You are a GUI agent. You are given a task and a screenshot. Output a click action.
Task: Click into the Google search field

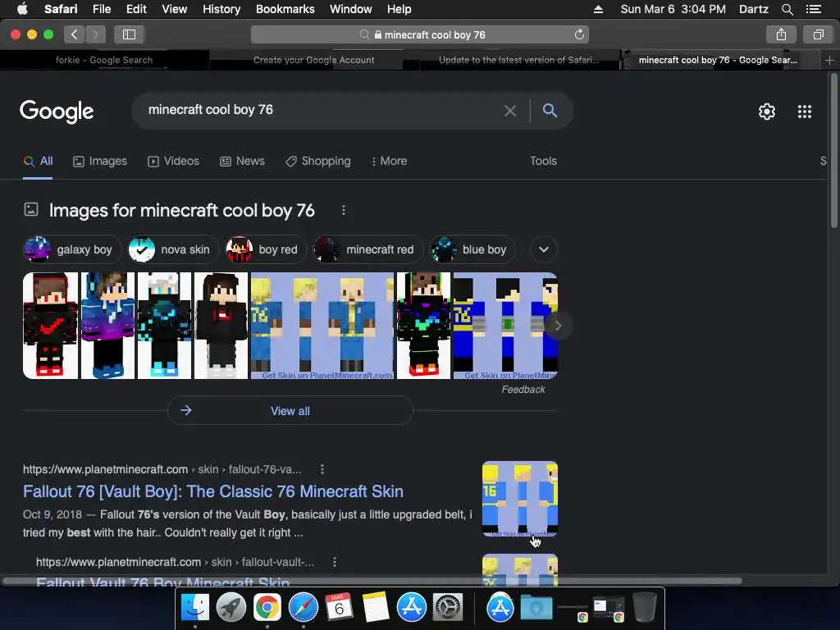click(322, 111)
